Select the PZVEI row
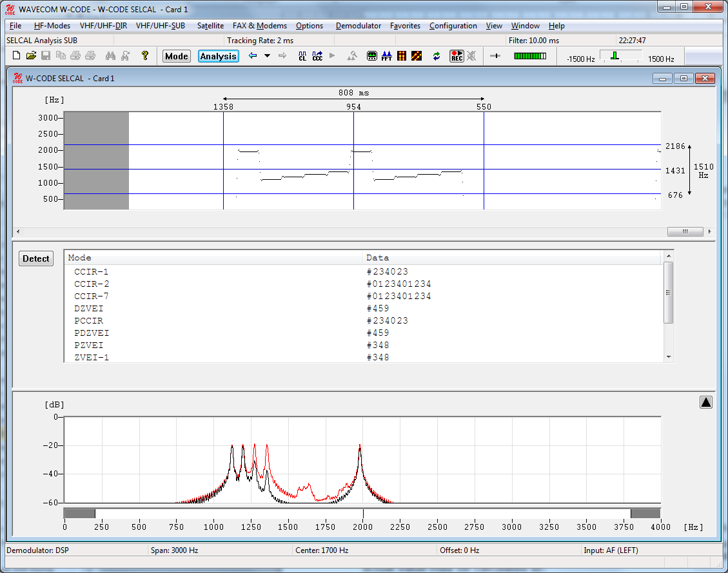The width and height of the screenshot is (728, 573). click(362, 345)
